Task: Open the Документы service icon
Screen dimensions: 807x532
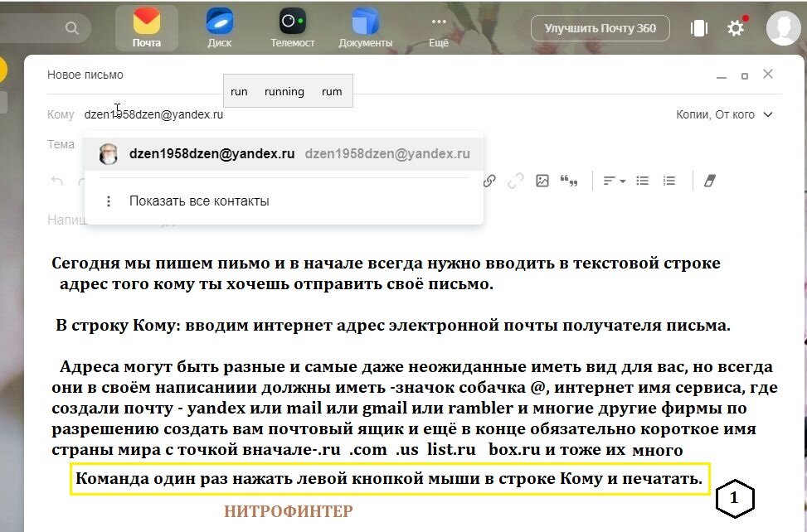Action: (x=366, y=29)
